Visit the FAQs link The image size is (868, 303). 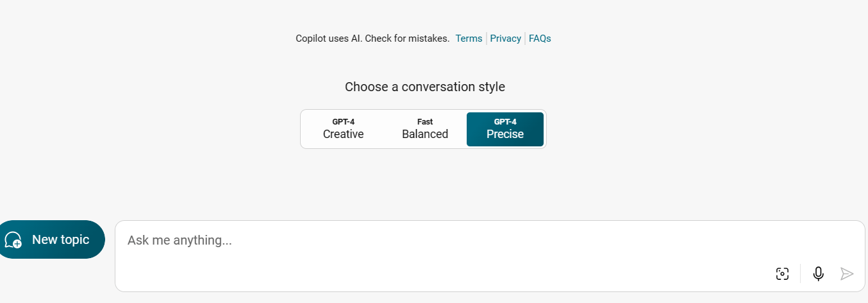[540, 39]
